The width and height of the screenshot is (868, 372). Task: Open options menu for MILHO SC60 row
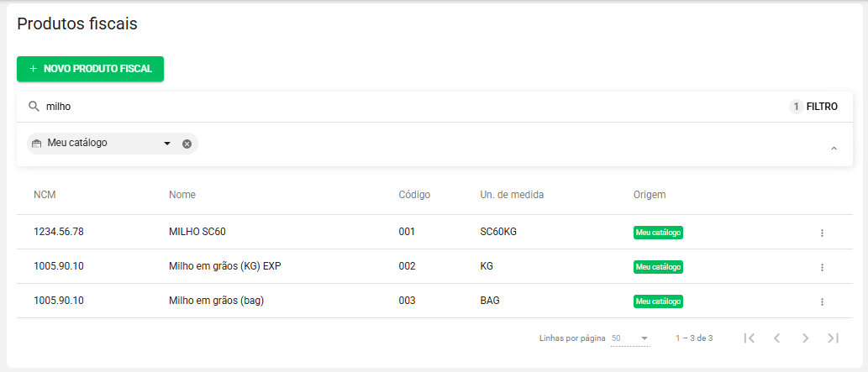coord(822,233)
